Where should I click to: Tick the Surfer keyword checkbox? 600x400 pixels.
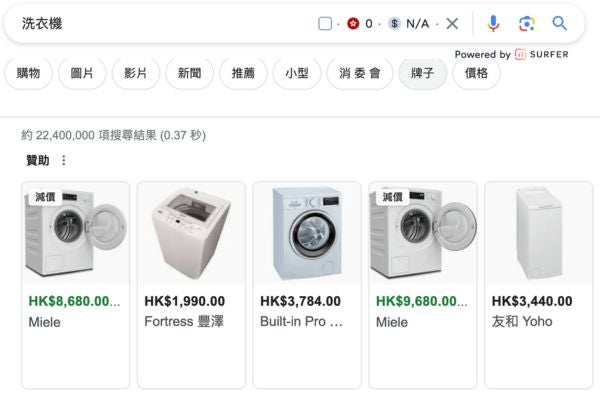[325, 24]
